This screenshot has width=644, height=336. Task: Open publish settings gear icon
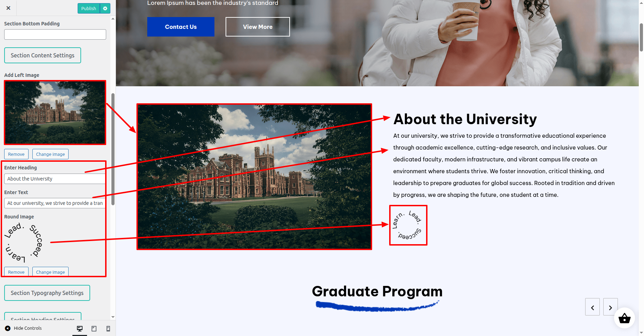click(105, 8)
